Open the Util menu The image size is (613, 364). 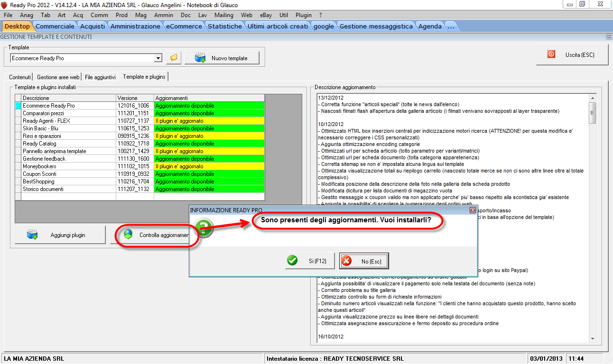point(284,15)
